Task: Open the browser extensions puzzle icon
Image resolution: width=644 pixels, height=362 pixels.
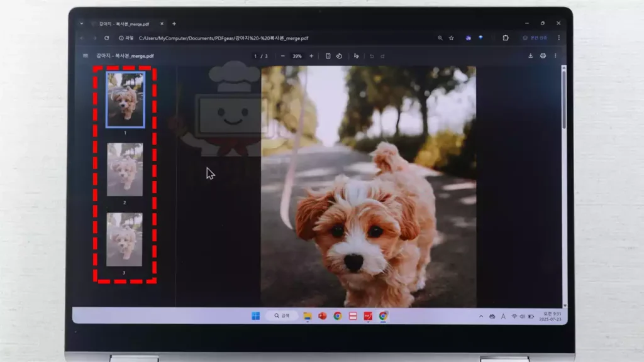Action: (x=505, y=38)
